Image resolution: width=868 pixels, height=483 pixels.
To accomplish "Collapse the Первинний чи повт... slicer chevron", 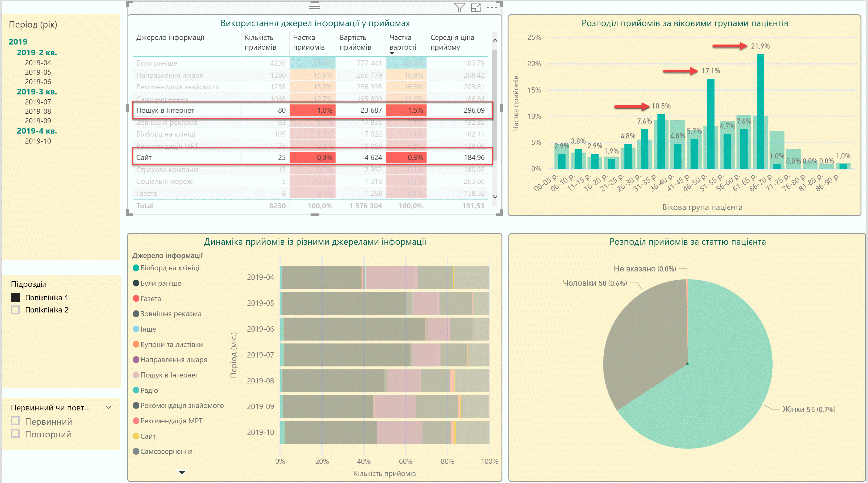I will pyautogui.click(x=109, y=407).
